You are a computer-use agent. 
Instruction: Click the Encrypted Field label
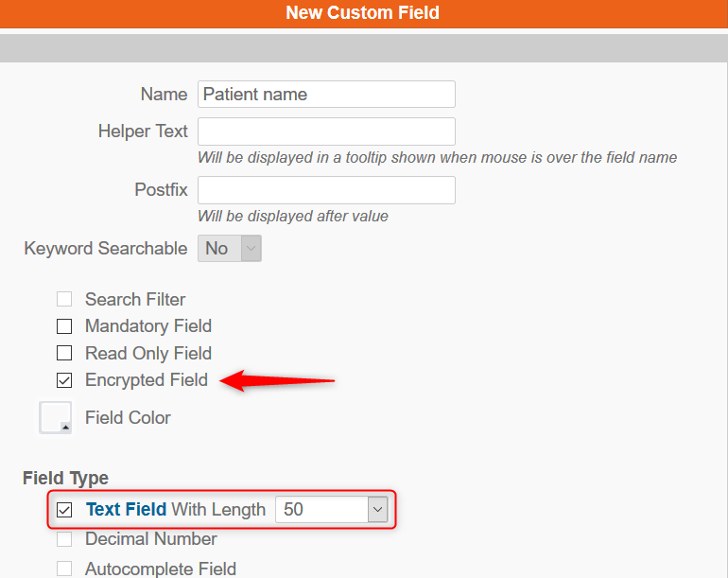[x=147, y=380]
